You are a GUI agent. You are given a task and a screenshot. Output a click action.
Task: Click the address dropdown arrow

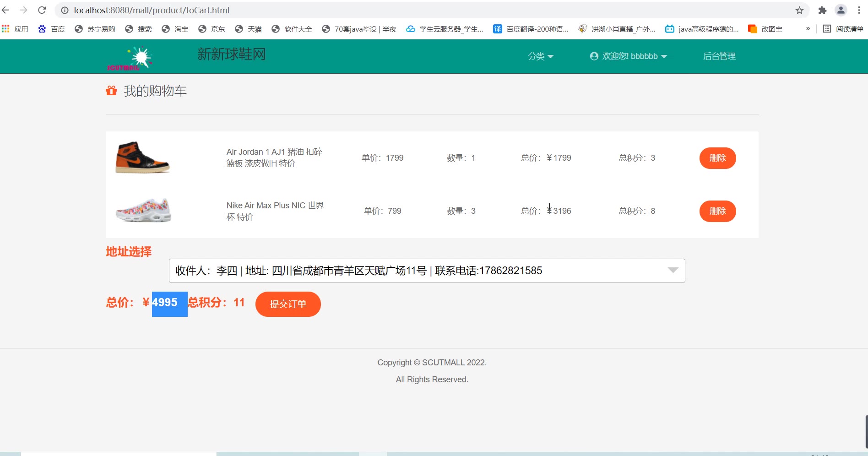coord(673,271)
